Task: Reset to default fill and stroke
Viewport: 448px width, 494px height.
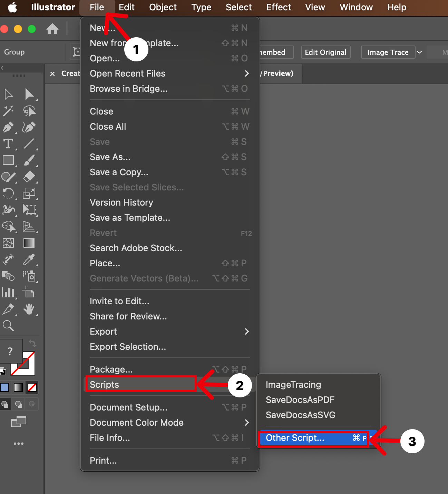Action: pyautogui.click(x=2, y=371)
